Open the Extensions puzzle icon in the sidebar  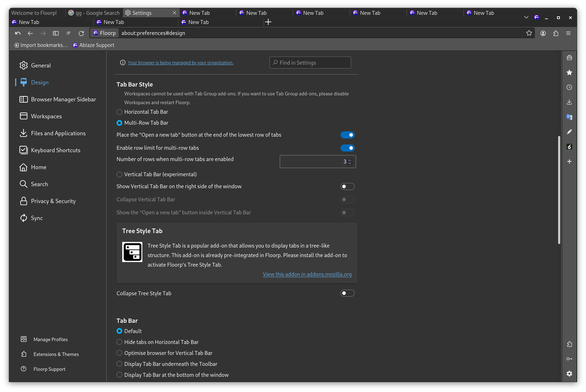[569, 344]
